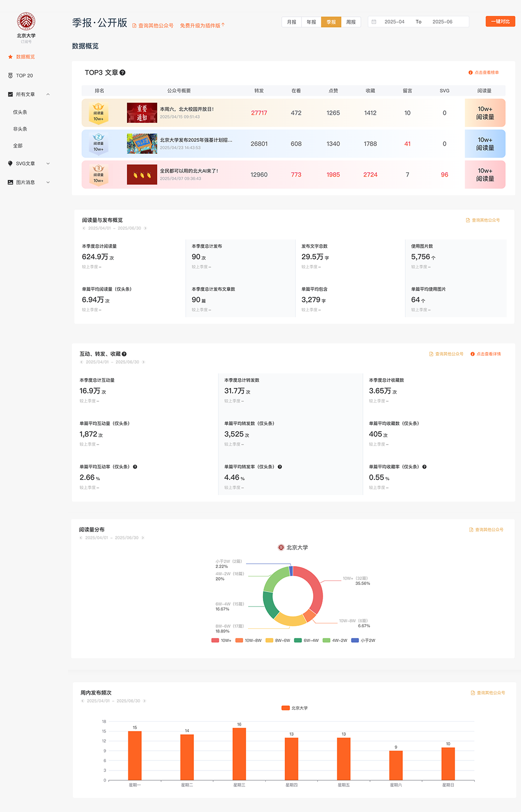
Task: Click the star icon beside 数据概览
Action: click(10, 57)
